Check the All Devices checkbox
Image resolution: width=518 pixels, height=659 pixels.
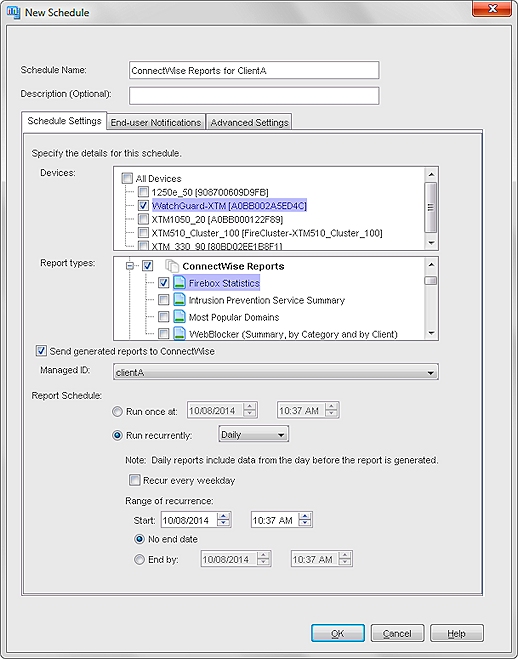point(127,179)
